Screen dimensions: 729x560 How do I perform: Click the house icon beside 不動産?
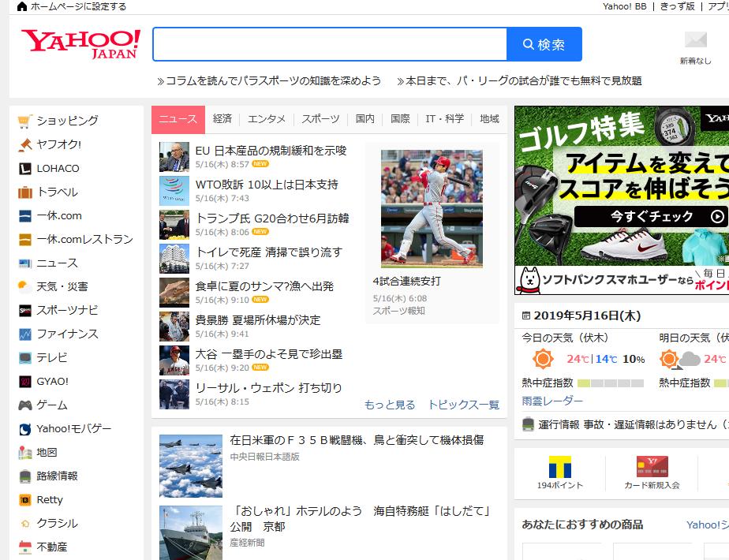25,547
